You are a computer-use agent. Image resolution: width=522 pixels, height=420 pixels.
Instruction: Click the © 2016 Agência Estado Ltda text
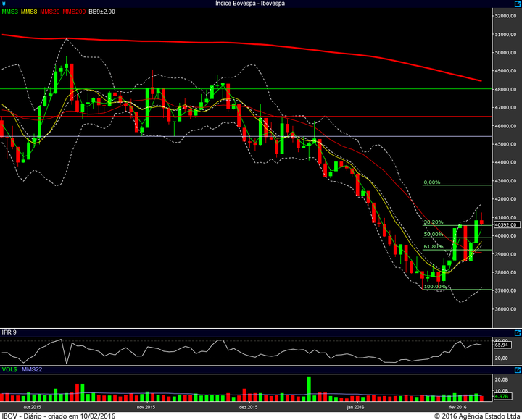pyautogui.click(x=477, y=416)
